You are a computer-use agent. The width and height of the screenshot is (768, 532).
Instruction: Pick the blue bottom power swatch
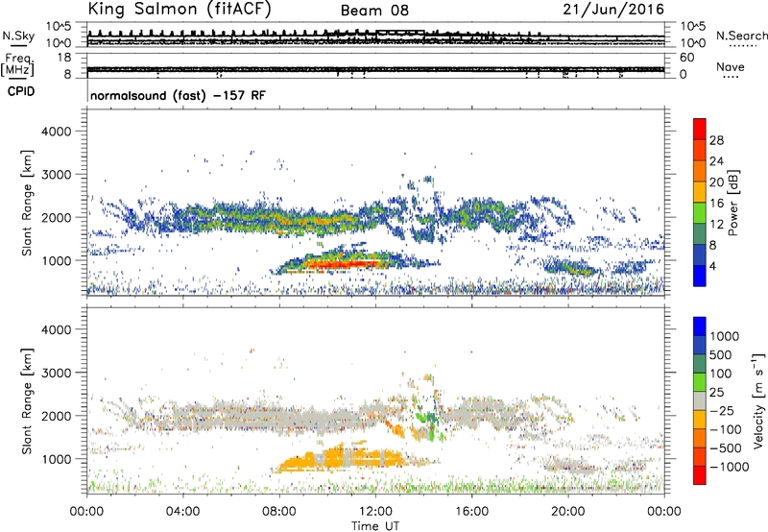click(700, 276)
